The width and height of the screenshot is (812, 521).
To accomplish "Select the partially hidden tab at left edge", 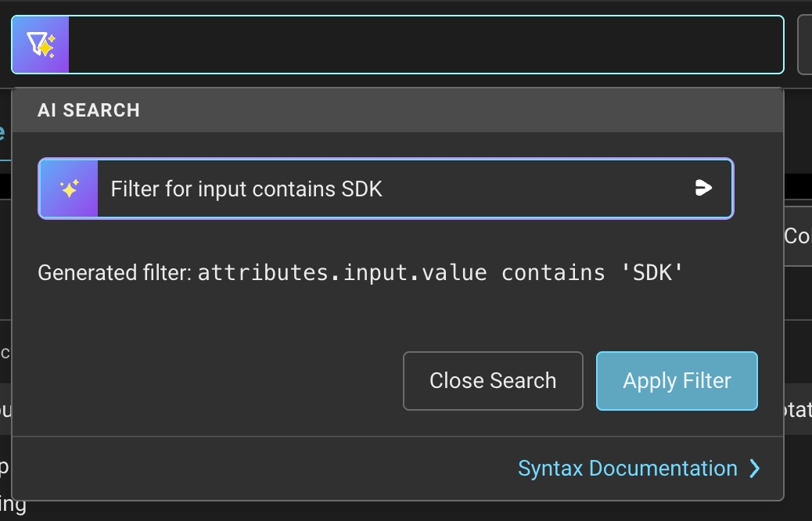I will [3, 133].
